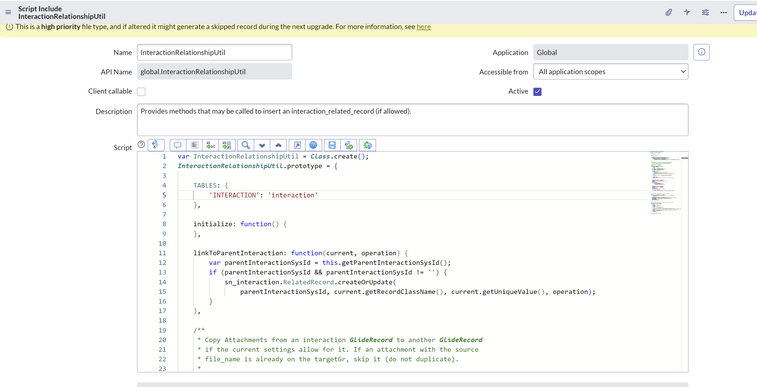Viewport: 757px width, 387px height.
Task: Format code toolbar icon
Action: tap(194, 145)
